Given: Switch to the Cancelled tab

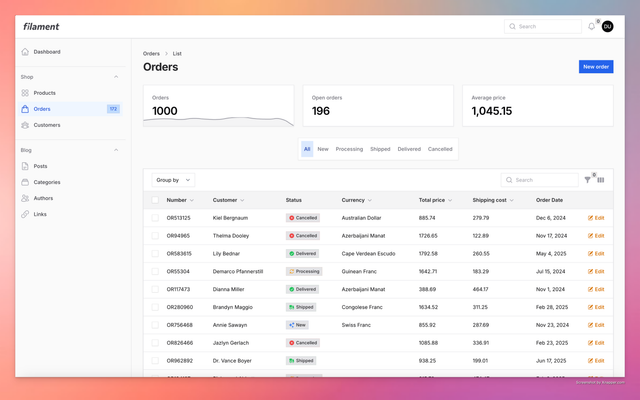Looking at the screenshot, I should click(440, 149).
